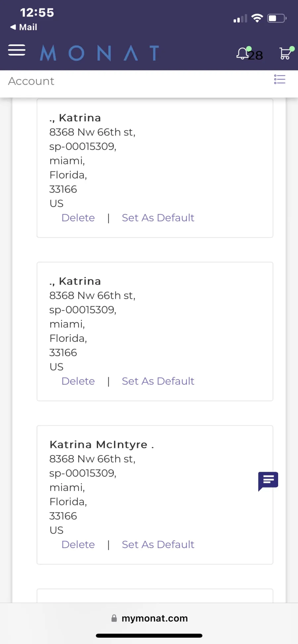298x644 pixels.
Task: Tap the iOS home indicator bar
Action: coord(149,635)
